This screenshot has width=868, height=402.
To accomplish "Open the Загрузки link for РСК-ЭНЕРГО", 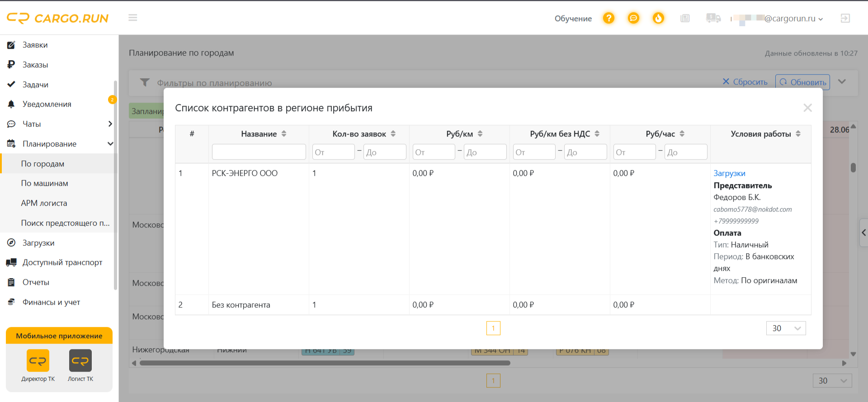I will [x=729, y=173].
